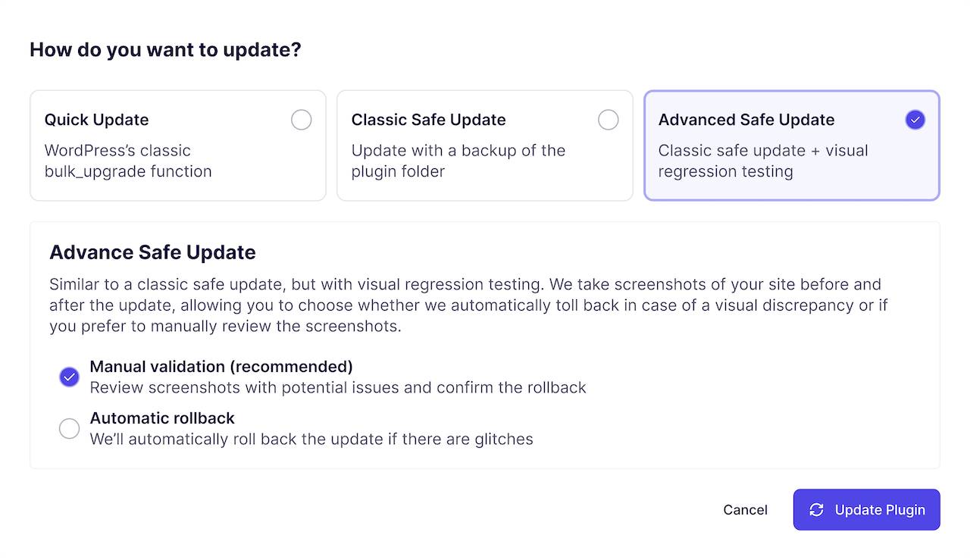The height and width of the screenshot is (560, 970).
Task: Click the refresh icon inside Update Plugin button
Action: 816,510
